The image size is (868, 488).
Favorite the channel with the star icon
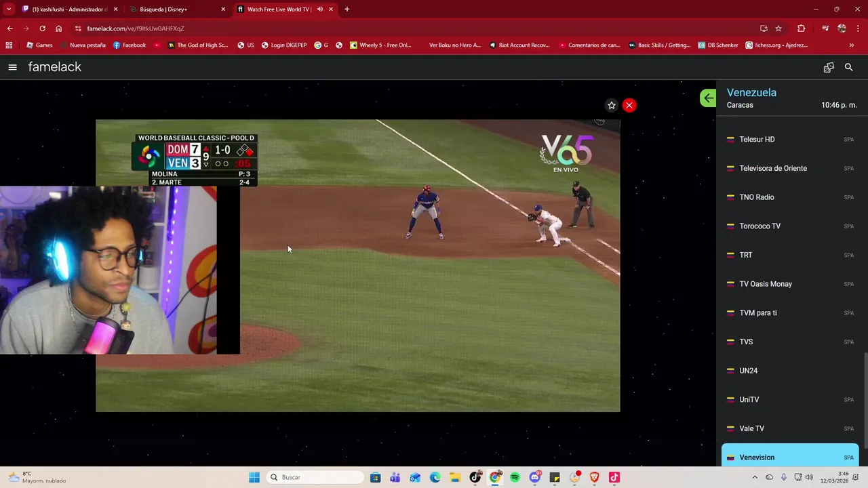click(x=612, y=105)
